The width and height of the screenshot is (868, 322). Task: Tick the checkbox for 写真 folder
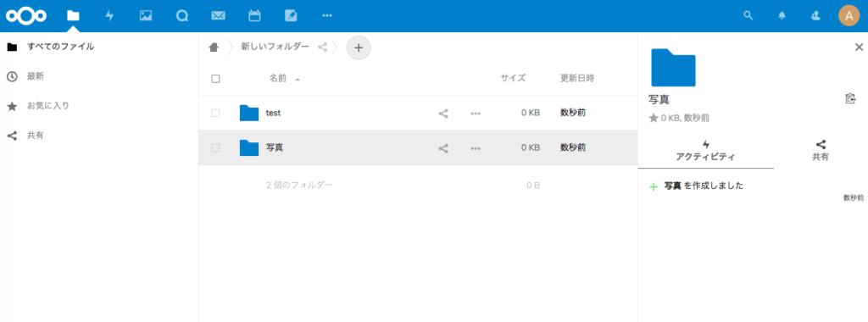[216, 147]
